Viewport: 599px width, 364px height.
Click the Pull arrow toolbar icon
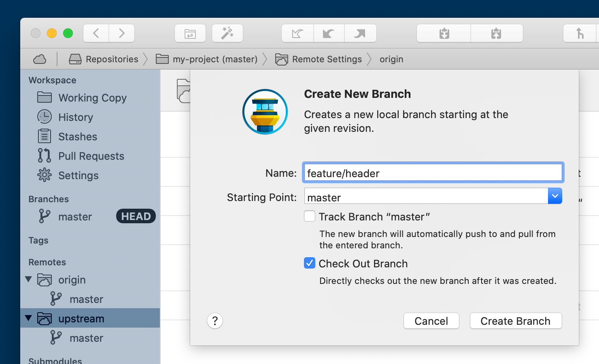click(x=329, y=34)
